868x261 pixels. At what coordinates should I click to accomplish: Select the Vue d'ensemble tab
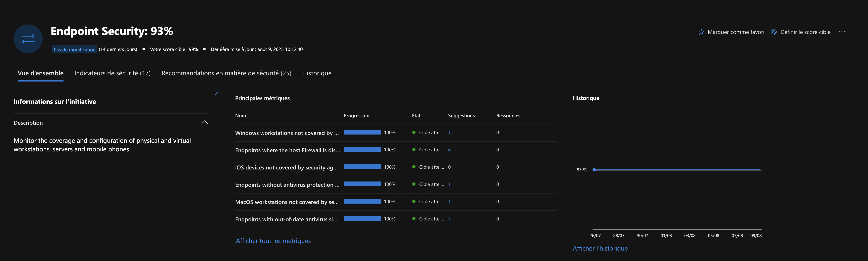[x=40, y=73]
